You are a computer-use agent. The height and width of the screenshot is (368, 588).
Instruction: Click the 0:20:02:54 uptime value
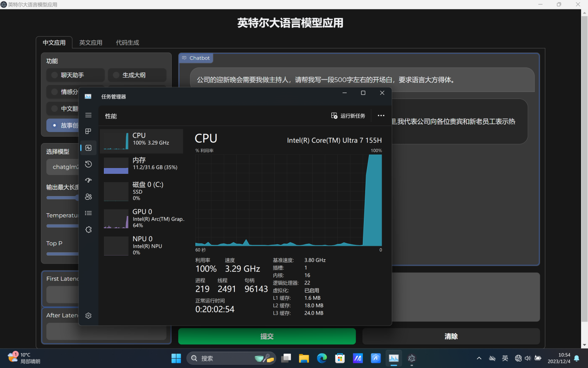215,309
